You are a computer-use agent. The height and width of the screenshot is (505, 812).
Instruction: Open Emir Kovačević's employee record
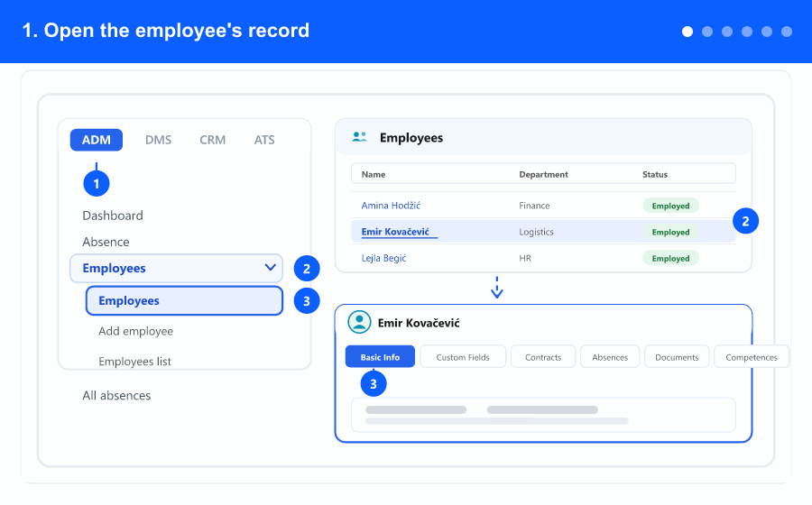[x=395, y=232]
